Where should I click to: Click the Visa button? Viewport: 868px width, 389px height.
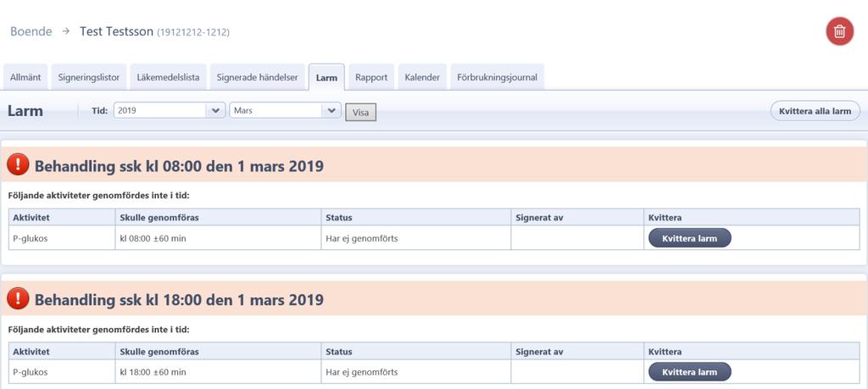point(360,112)
